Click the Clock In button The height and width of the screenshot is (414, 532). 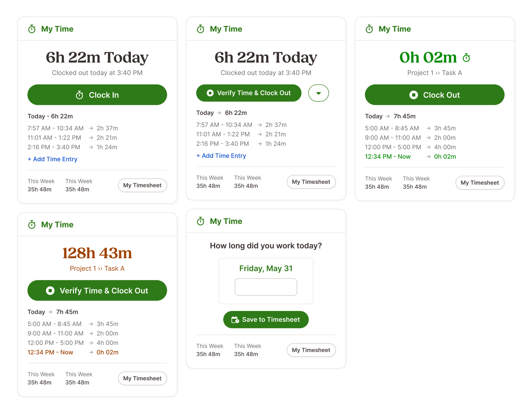(x=97, y=95)
